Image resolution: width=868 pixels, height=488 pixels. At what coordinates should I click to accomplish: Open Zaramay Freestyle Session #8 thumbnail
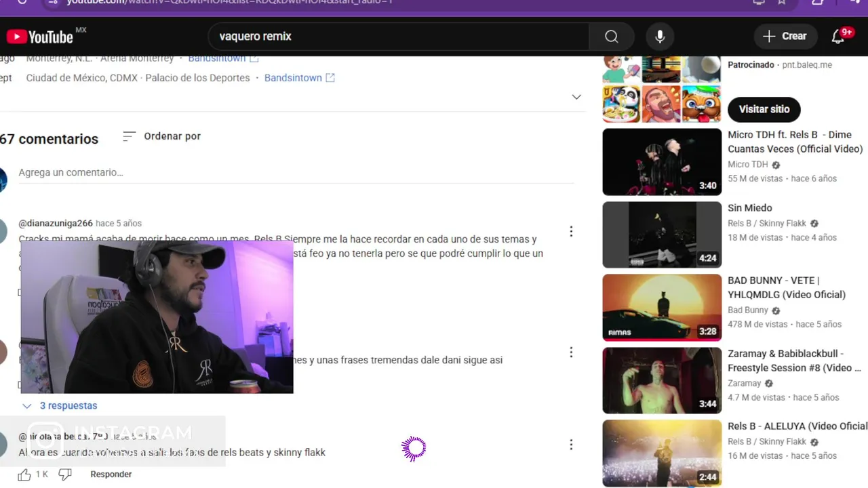(662, 380)
